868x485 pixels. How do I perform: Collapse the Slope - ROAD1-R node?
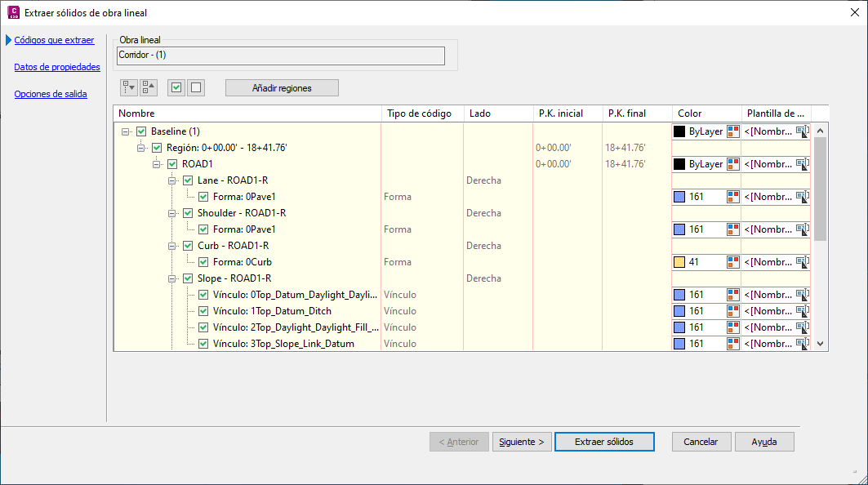(x=172, y=278)
